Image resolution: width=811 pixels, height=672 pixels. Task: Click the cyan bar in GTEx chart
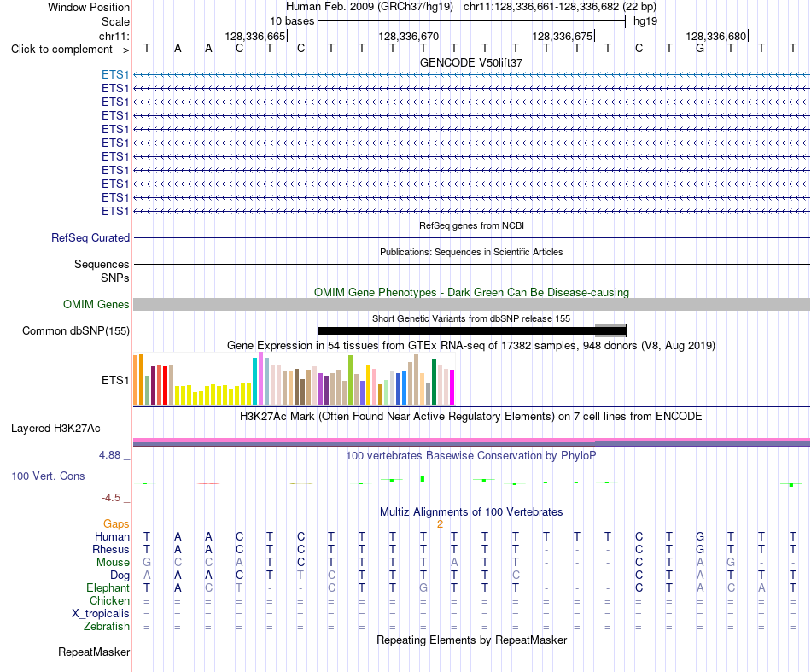pos(255,382)
